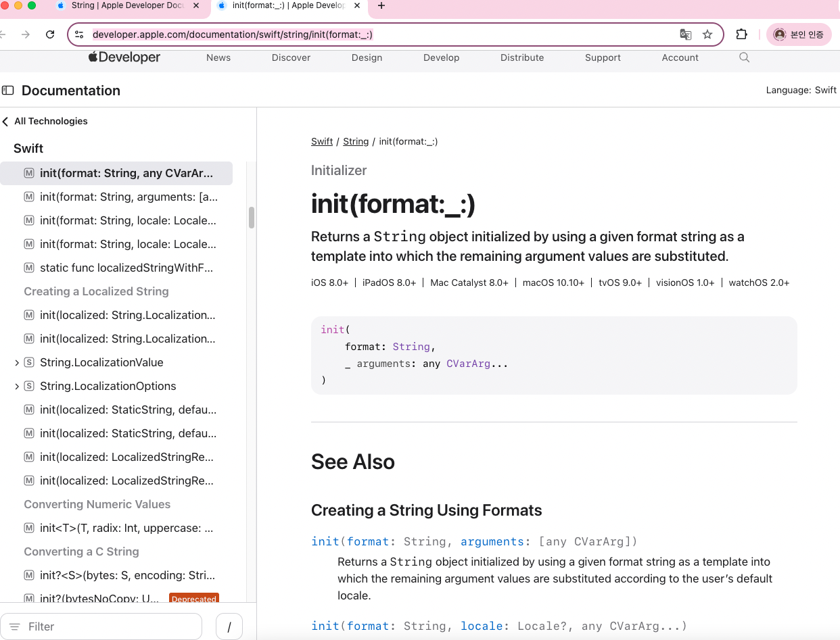The width and height of the screenshot is (840, 640).
Task: Click the filter lines icon in the Filter box
Action: point(14,627)
